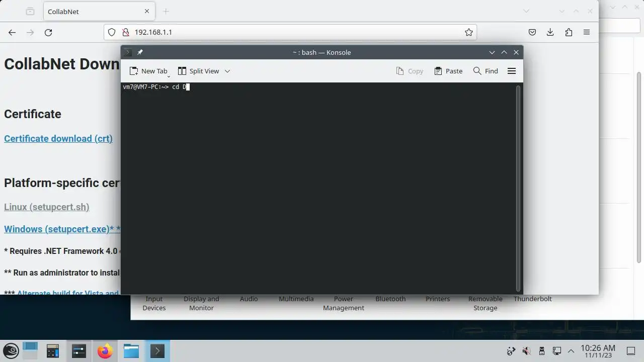644x362 pixels.
Task: Click Split View in Konsole toolbar
Action: [x=198, y=71]
